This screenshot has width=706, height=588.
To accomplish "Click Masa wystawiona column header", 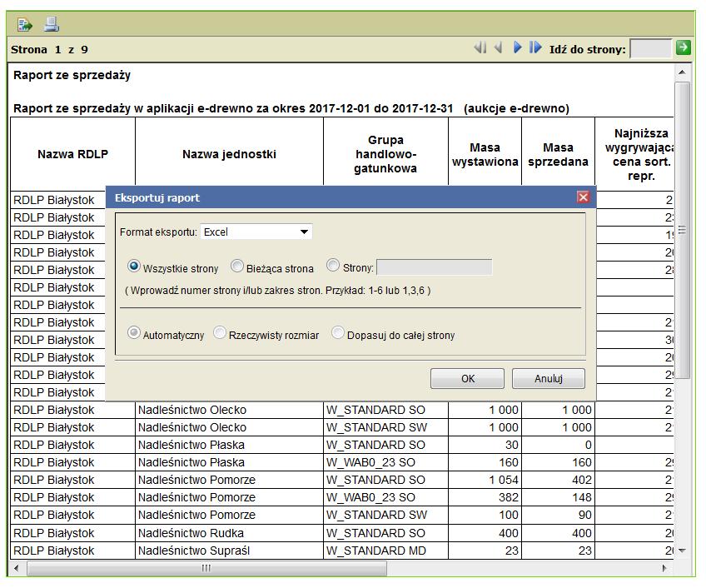I will click(485, 154).
